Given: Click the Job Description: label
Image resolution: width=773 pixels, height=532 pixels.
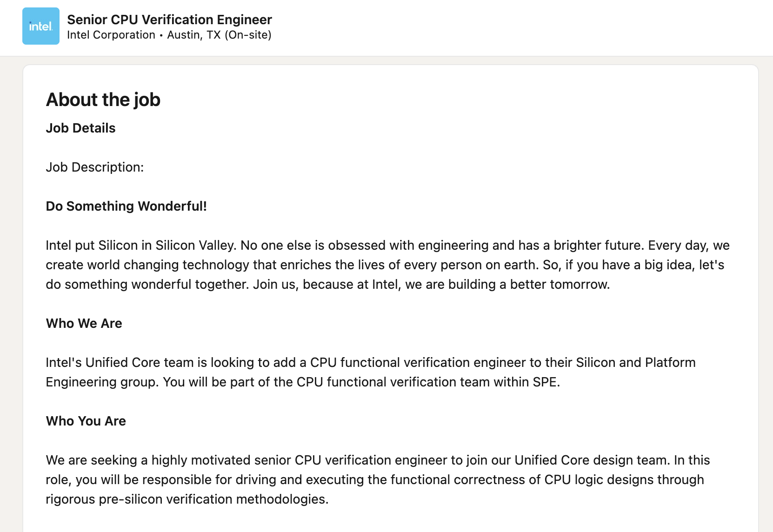Looking at the screenshot, I should [x=95, y=167].
